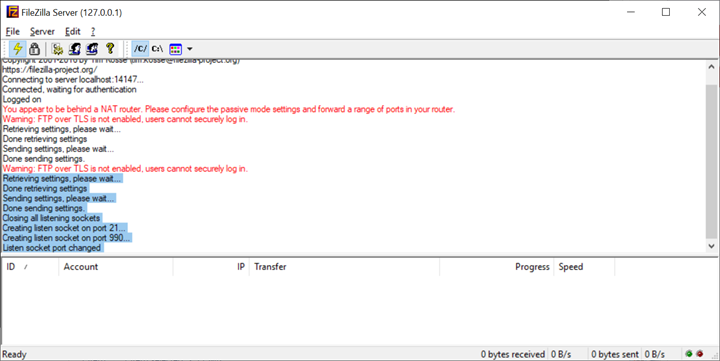Open the Groups editor icon
Screen dimensions: 720x361
92,49
